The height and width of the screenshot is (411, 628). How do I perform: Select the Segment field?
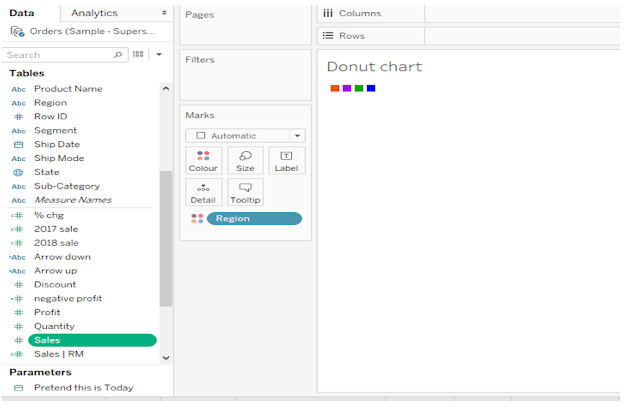coord(55,131)
